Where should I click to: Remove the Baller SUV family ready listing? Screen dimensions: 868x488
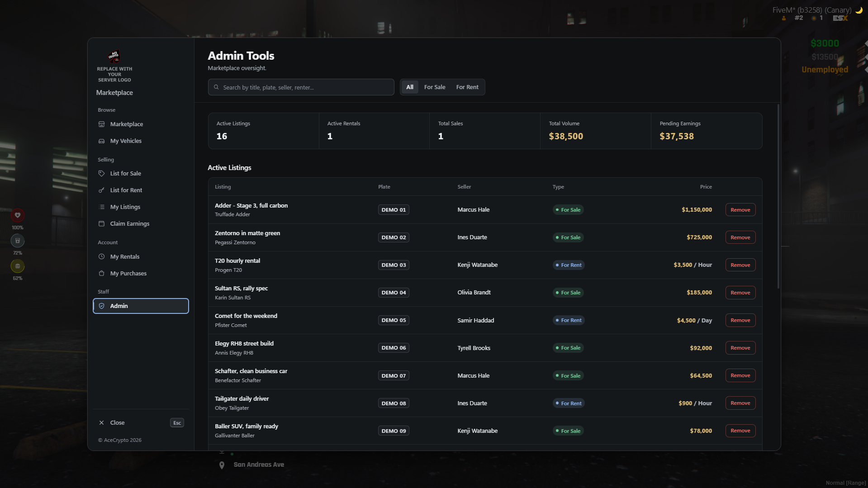point(740,430)
